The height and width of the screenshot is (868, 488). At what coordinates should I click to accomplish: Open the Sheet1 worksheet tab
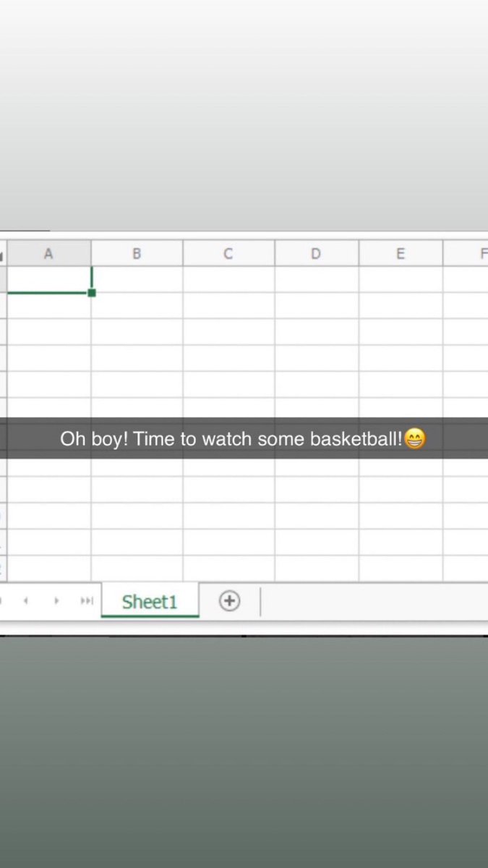pos(150,601)
